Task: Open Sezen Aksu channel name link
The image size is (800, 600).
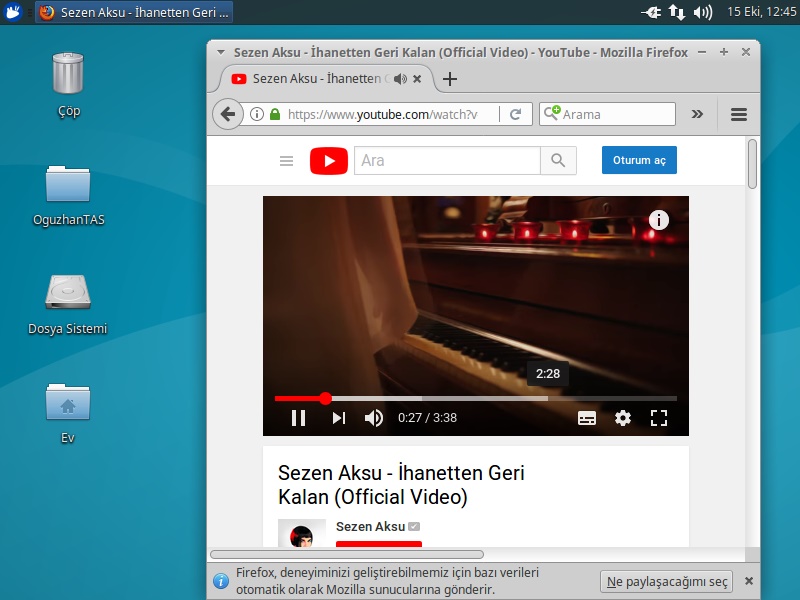Action: pyautogui.click(x=370, y=527)
